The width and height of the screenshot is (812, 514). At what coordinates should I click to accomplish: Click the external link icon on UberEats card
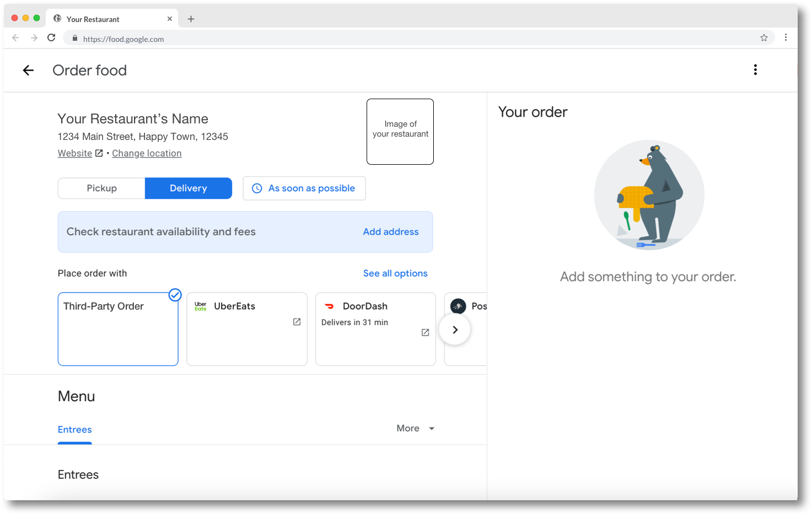[x=297, y=322]
